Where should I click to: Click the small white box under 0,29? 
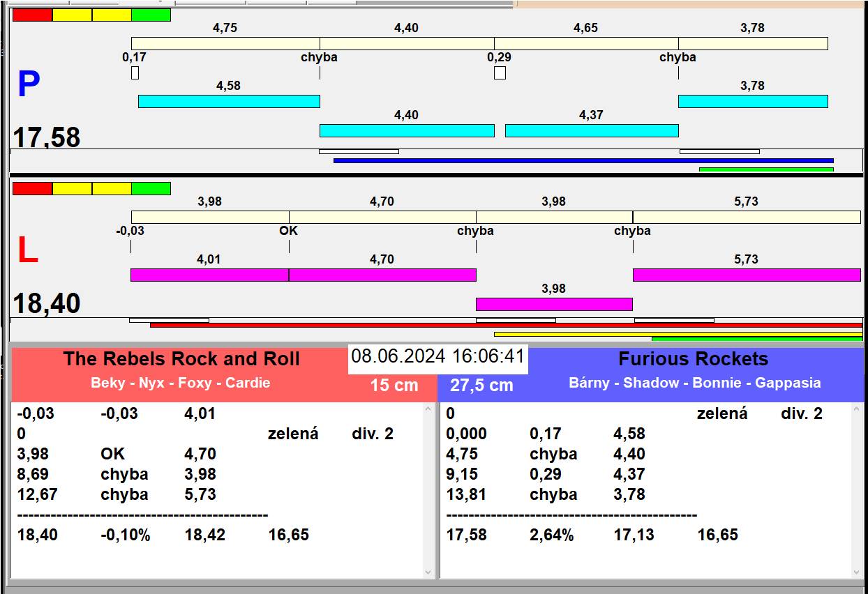click(500, 73)
